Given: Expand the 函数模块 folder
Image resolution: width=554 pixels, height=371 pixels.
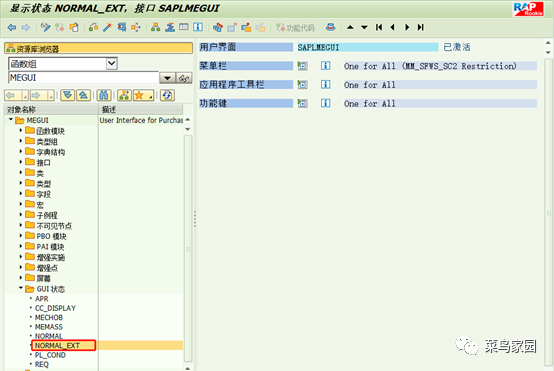Looking at the screenshot, I should (20, 130).
